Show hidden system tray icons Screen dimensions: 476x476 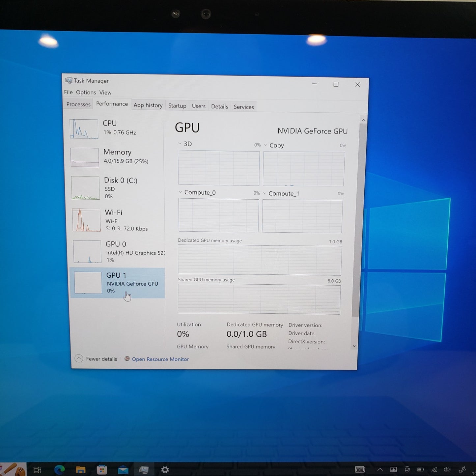pyautogui.click(x=380, y=469)
